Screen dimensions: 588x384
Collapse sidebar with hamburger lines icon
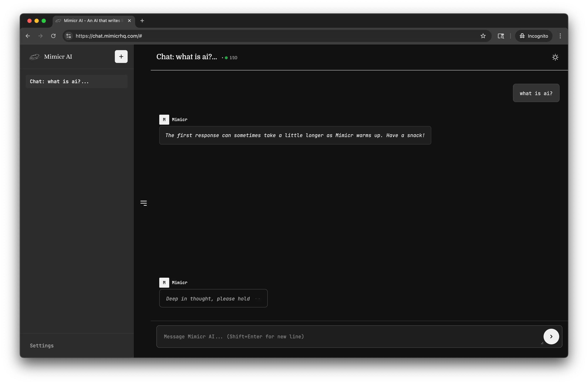pyautogui.click(x=144, y=203)
